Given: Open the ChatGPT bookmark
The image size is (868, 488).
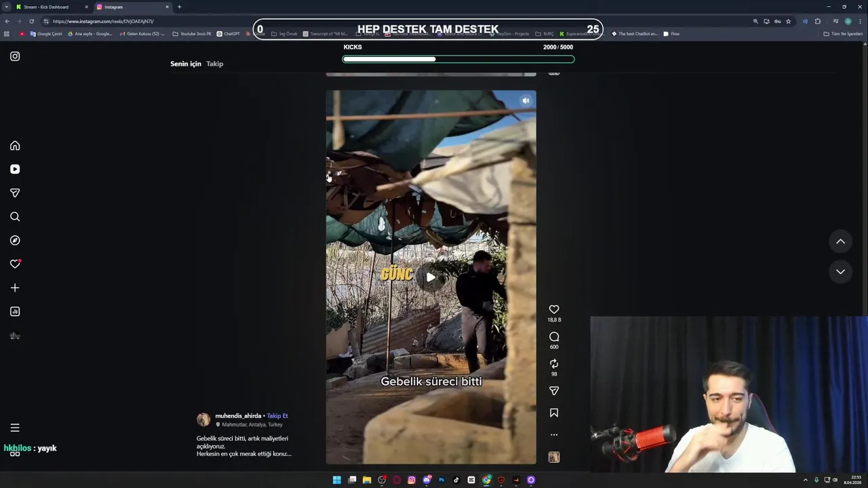Looking at the screenshot, I should [229, 33].
